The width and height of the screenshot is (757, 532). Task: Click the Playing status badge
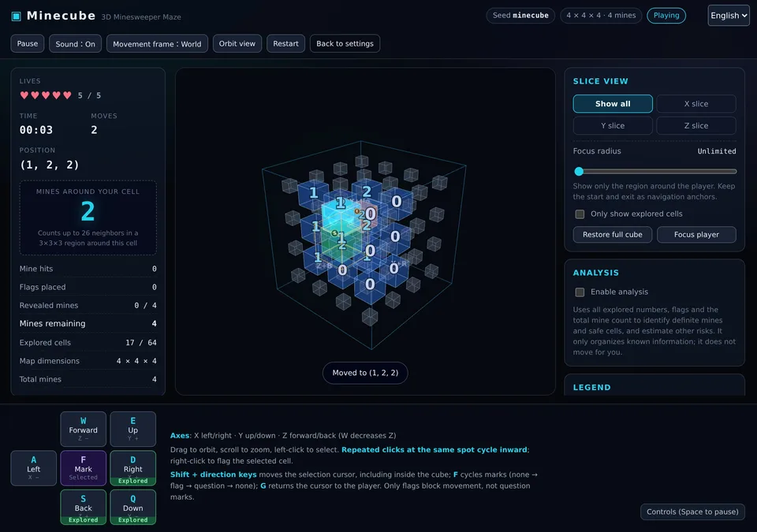tap(666, 16)
